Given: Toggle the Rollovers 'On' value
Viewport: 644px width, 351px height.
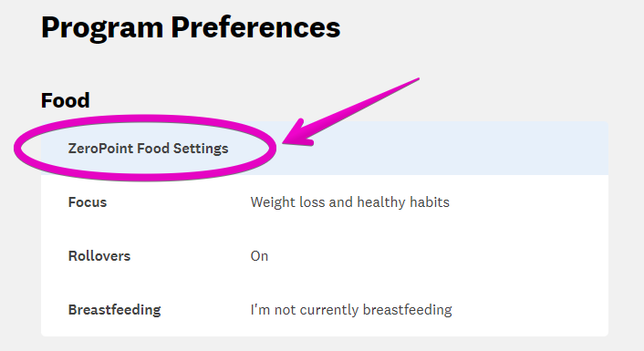Looking at the screenshot, I should point(259,256).
